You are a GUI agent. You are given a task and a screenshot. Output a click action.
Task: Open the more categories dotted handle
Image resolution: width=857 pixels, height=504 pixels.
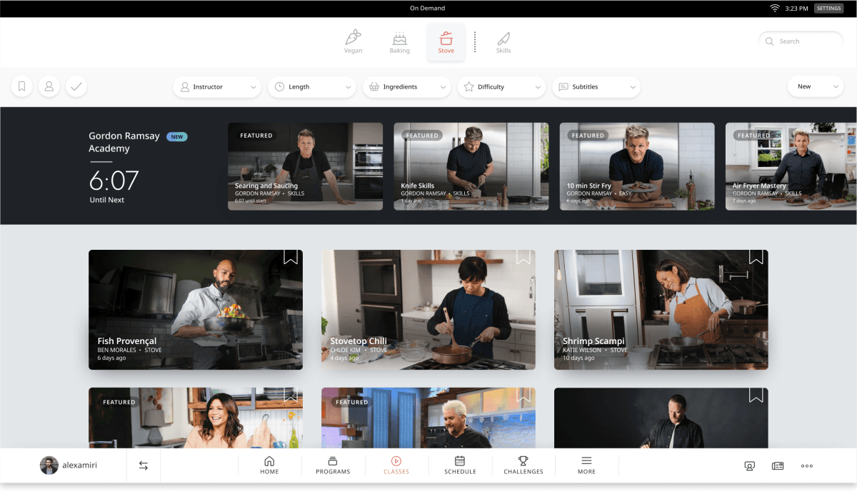coord(475,42)
